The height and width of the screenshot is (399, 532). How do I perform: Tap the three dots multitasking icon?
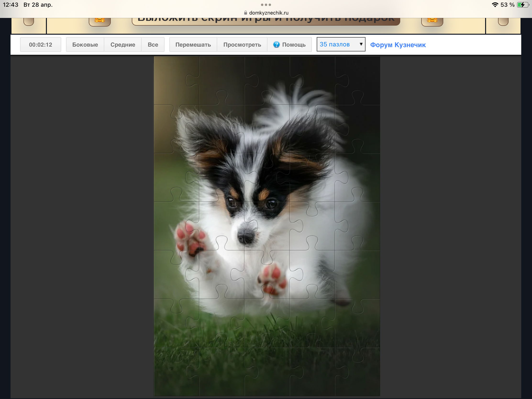tap(266, 5)
